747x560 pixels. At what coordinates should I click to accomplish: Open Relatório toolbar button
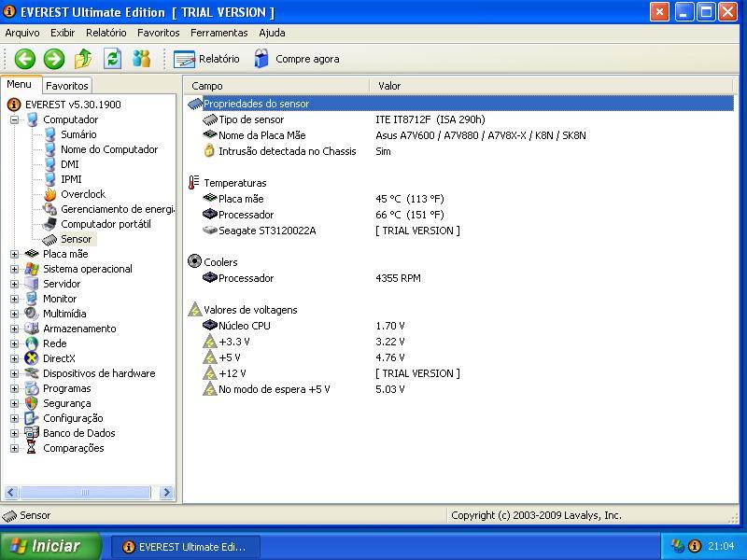pos(206,59)
